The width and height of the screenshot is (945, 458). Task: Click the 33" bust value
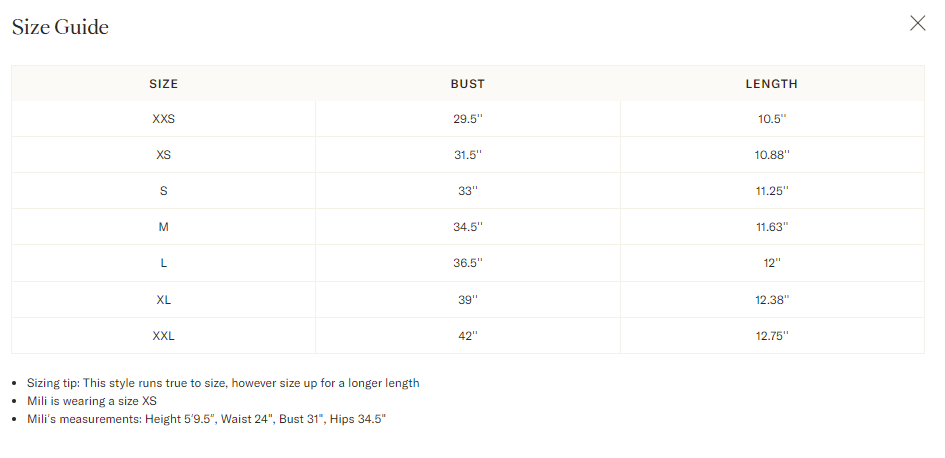click(467, 191)
